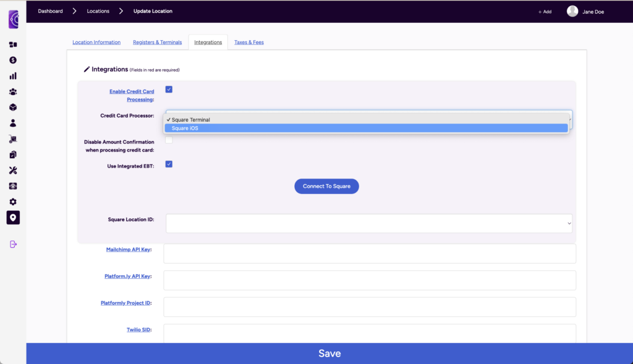633x364 pixels.
Task: Open the gift card icon in sidebar
Action: [x=13, y=186]
